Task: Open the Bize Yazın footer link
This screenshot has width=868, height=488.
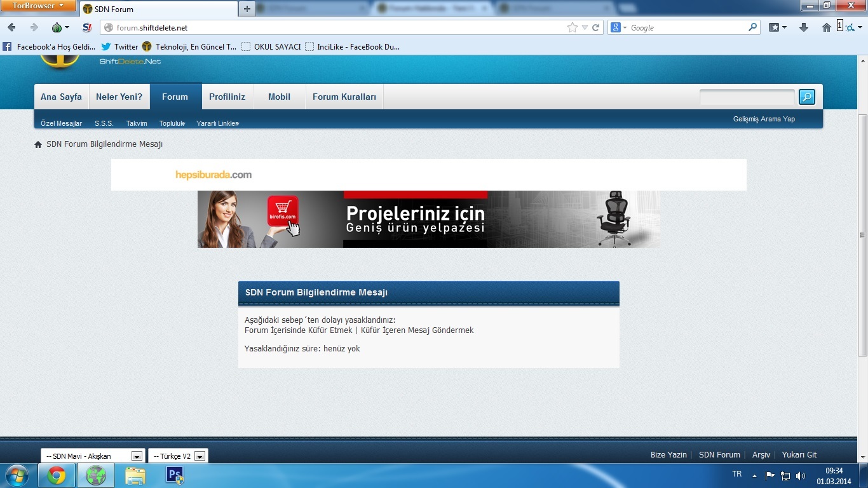Action: pyautogui.click(x=668, y=455)
